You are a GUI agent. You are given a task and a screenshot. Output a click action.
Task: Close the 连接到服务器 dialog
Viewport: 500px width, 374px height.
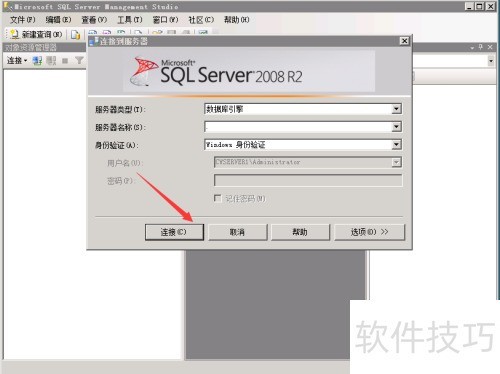404,41
